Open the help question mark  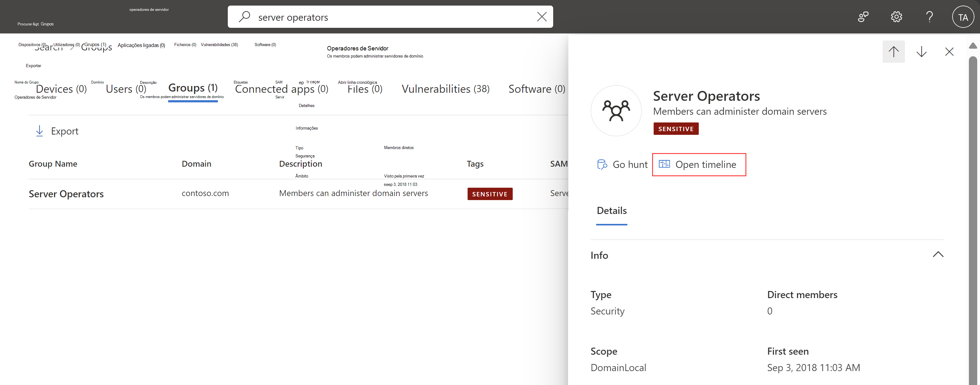[929, 17]
